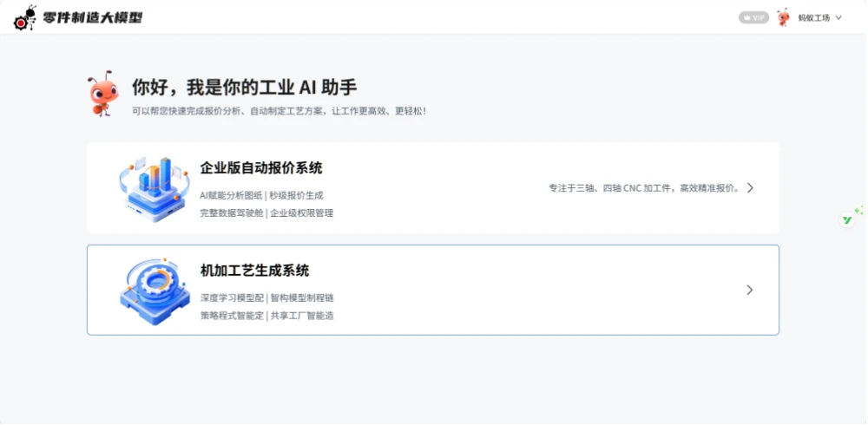Click the ant logo in the header
The image size is (868, 425).
25,17
